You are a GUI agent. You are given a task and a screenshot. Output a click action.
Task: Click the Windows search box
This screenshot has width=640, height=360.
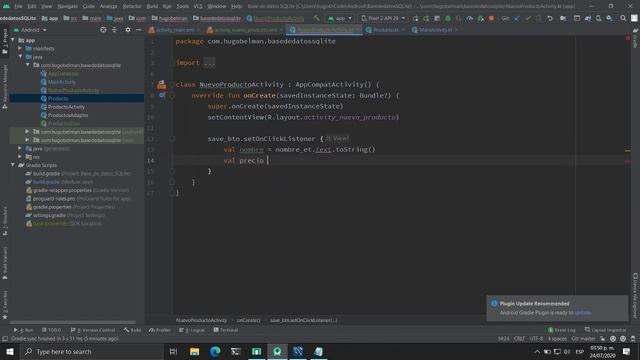pyautogui.click(x=92, y=351)
